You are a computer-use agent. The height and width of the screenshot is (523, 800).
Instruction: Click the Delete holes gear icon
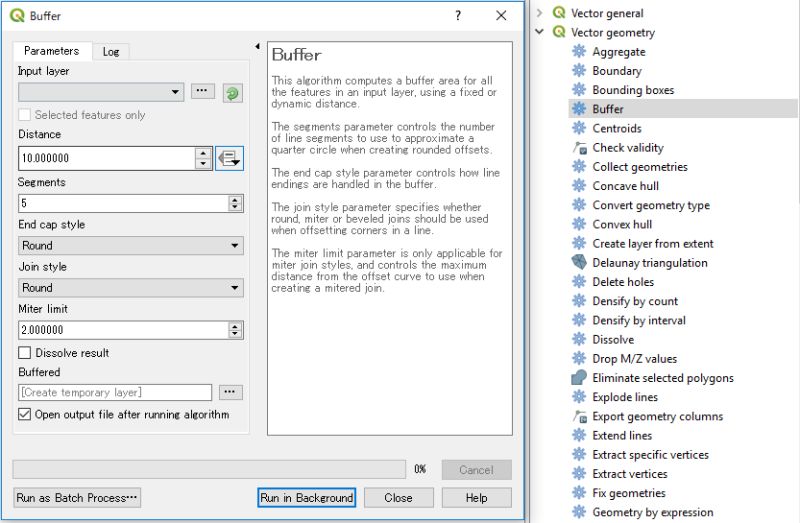tap(579, 282)
